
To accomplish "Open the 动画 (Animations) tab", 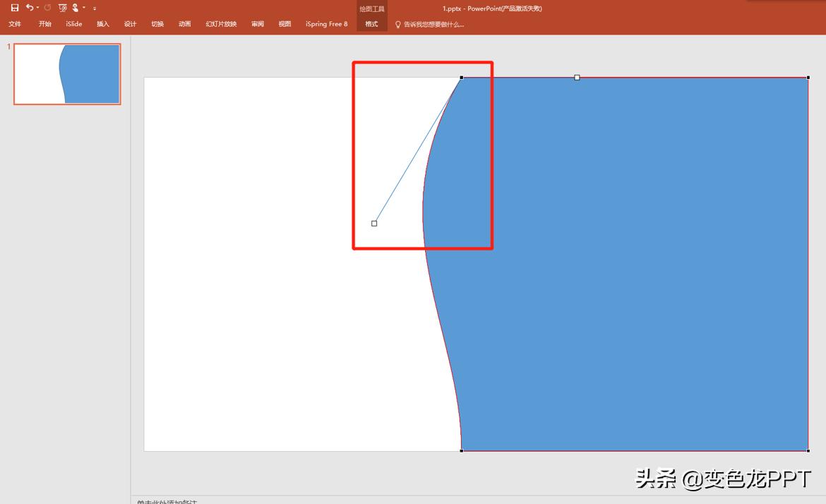I will [184, 24].
